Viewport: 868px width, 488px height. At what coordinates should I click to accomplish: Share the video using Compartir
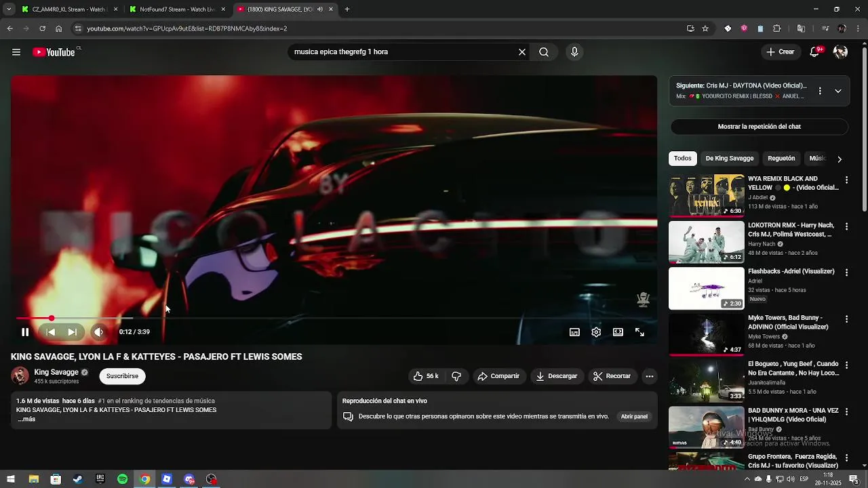click(498, 376)
